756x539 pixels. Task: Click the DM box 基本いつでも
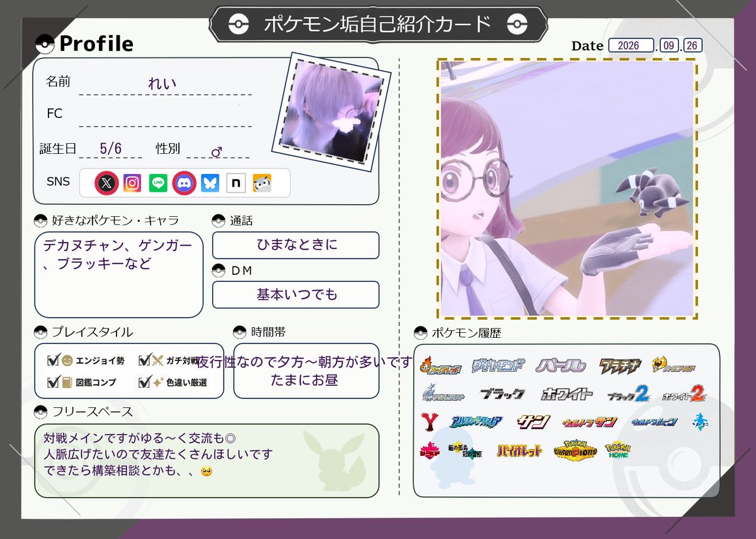(295, 294)
